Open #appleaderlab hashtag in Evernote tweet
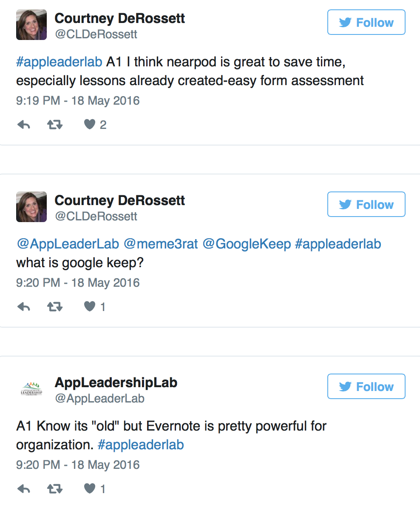 click(141, 445)
